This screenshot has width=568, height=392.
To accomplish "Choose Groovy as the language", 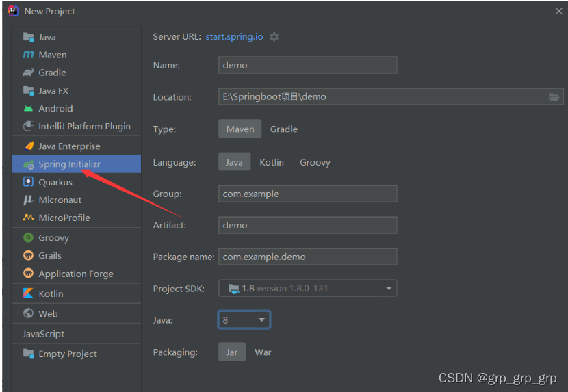I will pyautogui.click(x=315, y=162).
